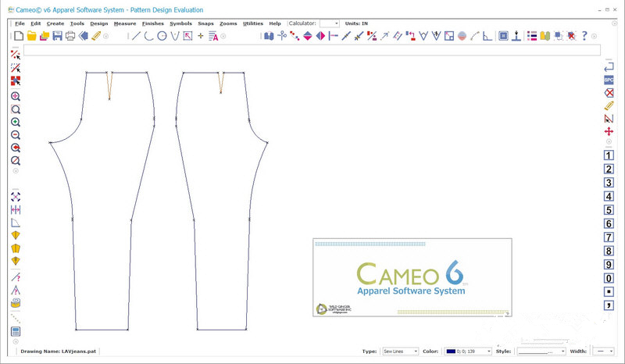Click the return arrow icon on right sidebar
Viewport: 625px width, 364px height.
(x=609, y=67)
